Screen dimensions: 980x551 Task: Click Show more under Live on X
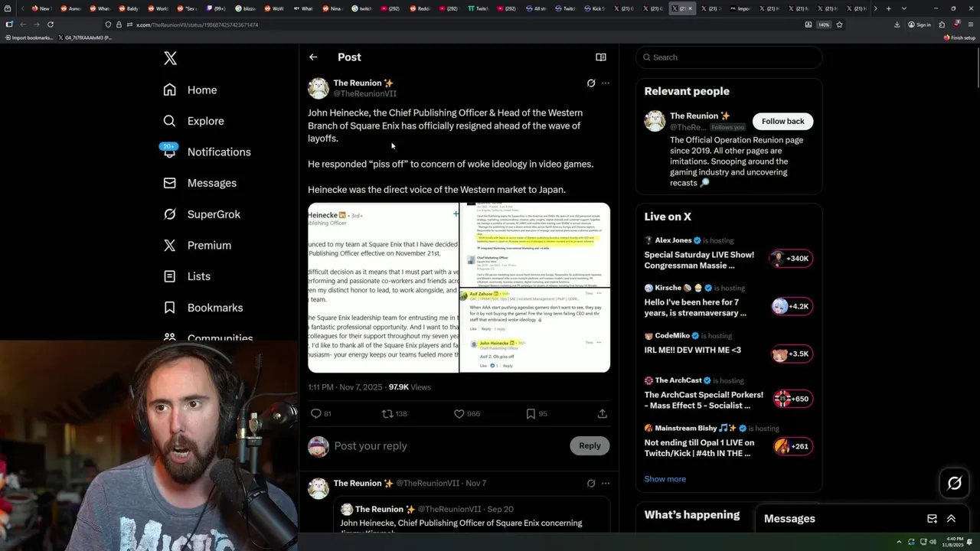pos(665,479)
